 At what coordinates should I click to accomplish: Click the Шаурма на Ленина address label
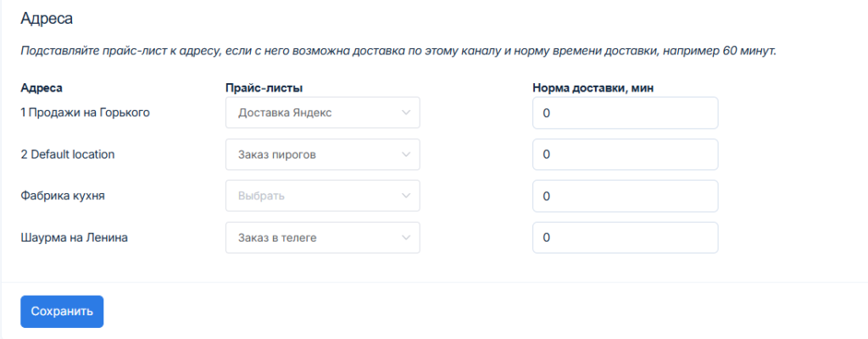click(x=74, y=238)
